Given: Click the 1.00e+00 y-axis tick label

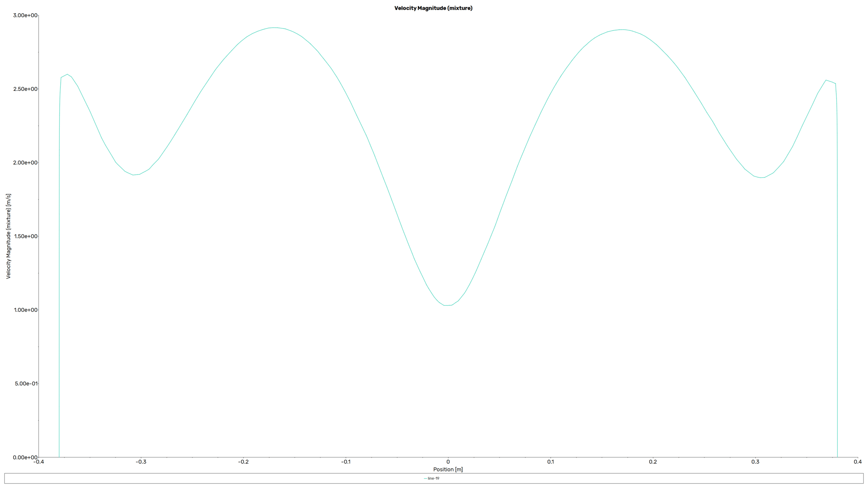Looking at the screenshot, I should (x=25, y=310).
